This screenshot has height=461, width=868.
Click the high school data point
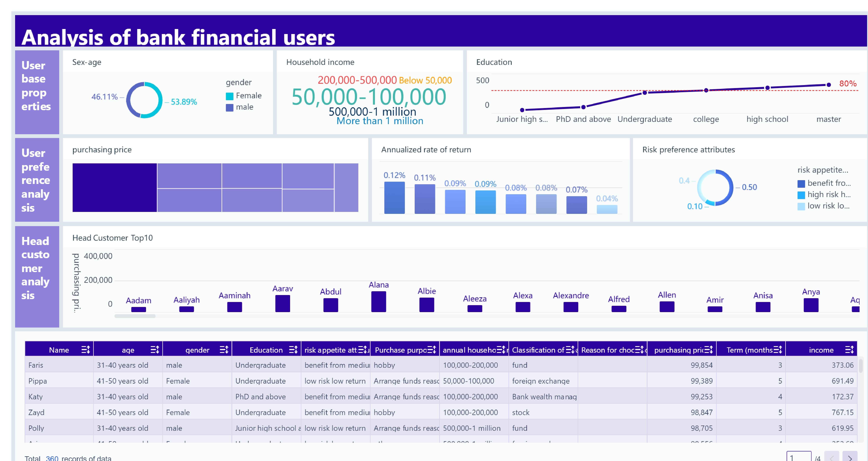767,88
